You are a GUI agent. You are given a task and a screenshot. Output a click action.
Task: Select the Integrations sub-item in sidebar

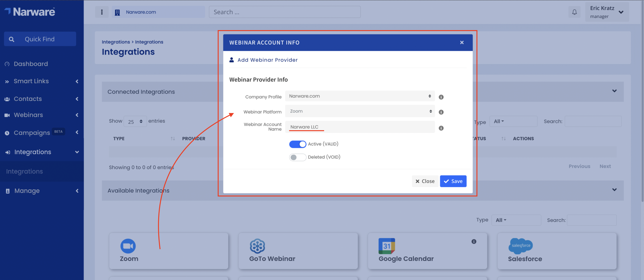[24, 171]
